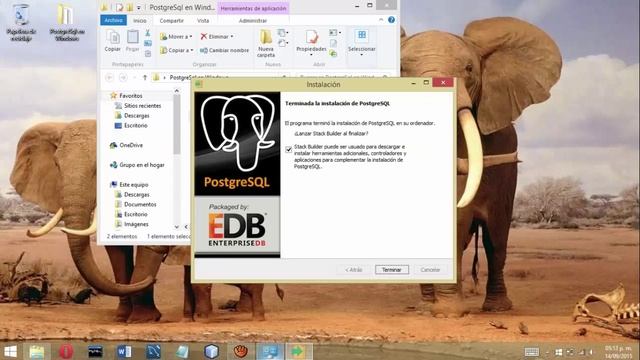
Task: Click the PostgreSql en Windows desktop folder
Action: (67, 22)
